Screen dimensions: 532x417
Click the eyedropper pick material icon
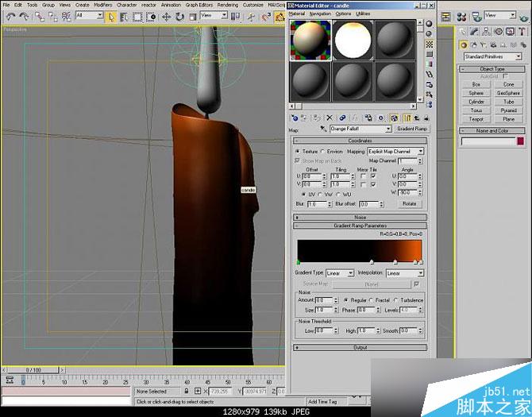tap(325, 129)
